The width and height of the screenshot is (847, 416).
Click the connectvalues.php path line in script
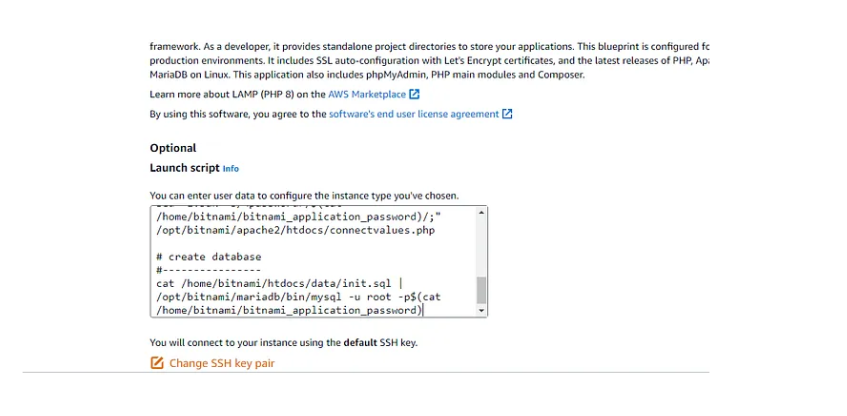pyautogui.click(x=295, y=230)
